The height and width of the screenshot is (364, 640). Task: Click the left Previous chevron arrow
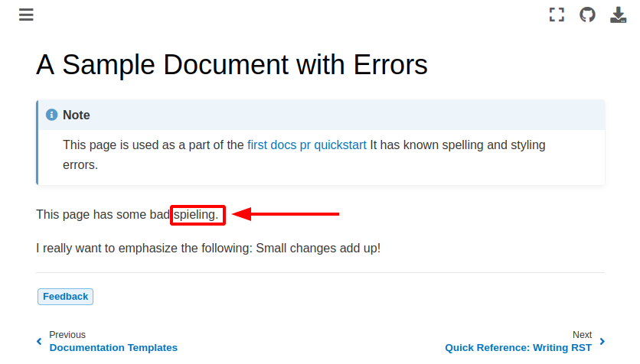click(39, 341)
